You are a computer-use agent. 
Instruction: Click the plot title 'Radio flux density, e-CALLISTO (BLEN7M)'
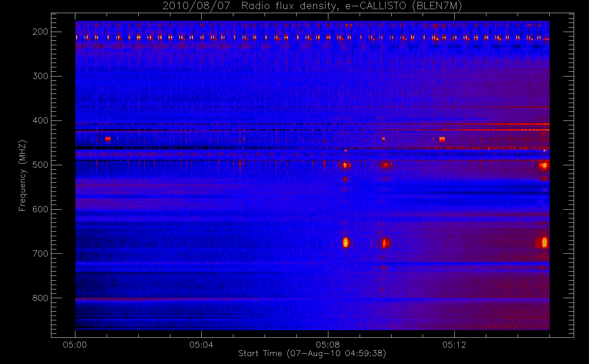(x=352, y=6)
